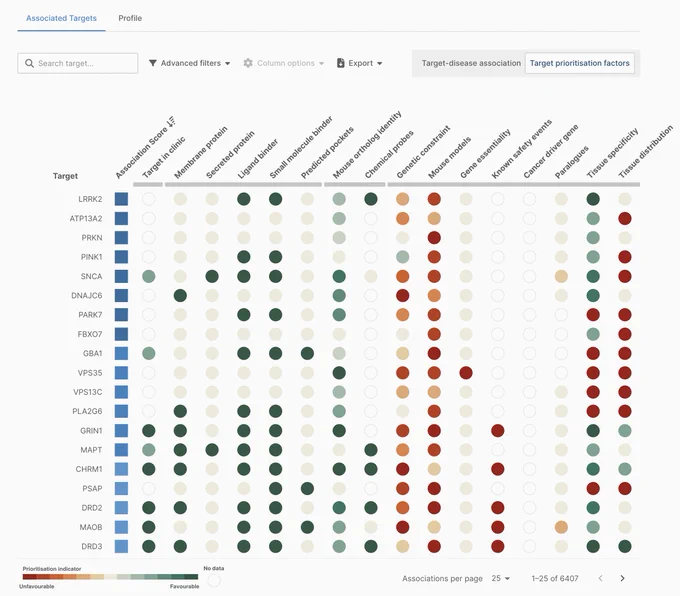Click the No data legend circle

pyautogui.click(x=214, y=580)
